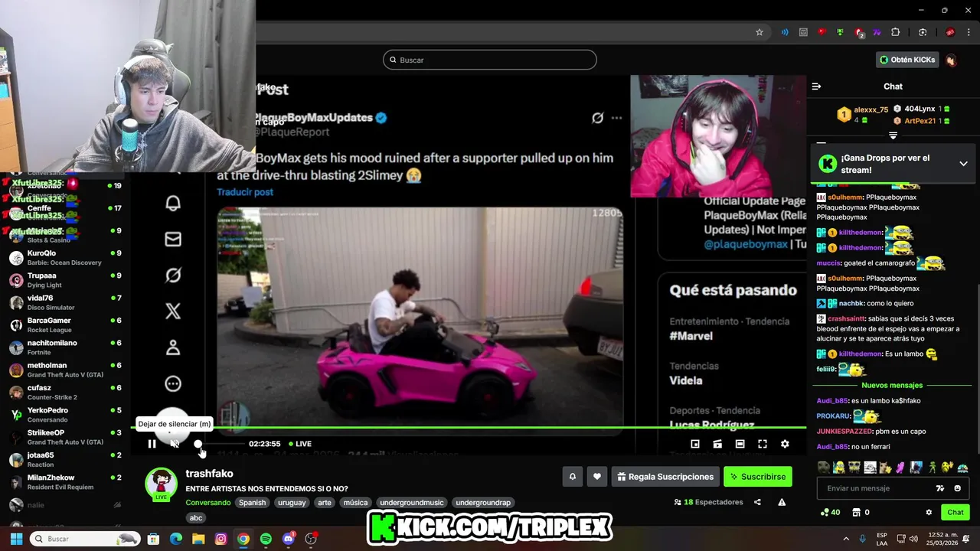The height and width of the screenshot is (551, 980).
Task: Unmute the stream with the speaker icon
Action: coord(175,444)
